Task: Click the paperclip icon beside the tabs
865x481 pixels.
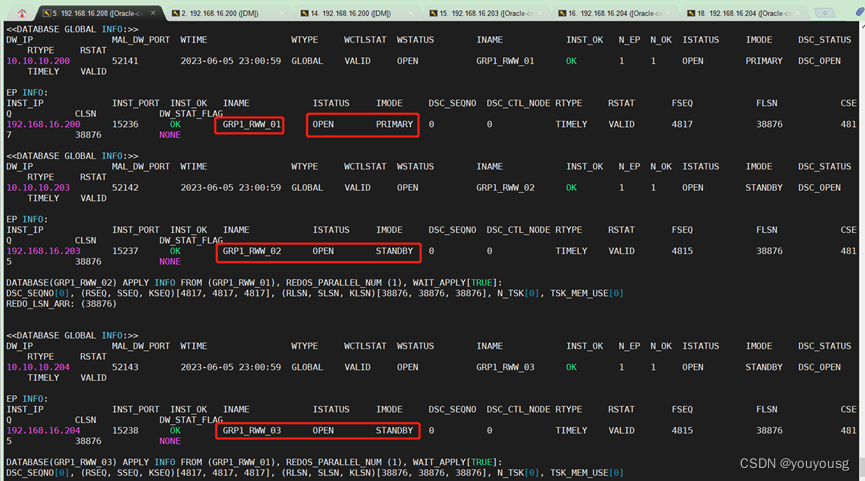Action: tap(859, 12)
